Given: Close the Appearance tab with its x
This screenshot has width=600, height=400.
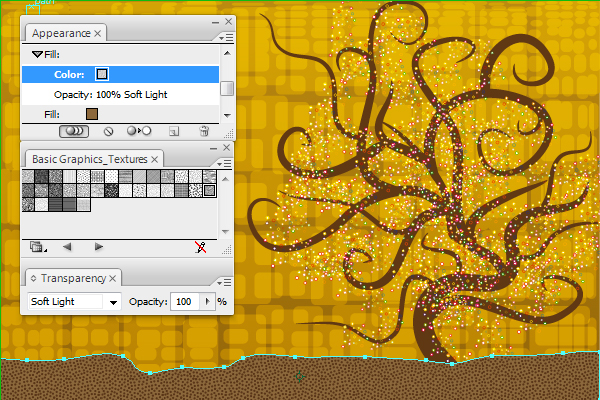Looking at the screenshot, I should tap(98, 34).
